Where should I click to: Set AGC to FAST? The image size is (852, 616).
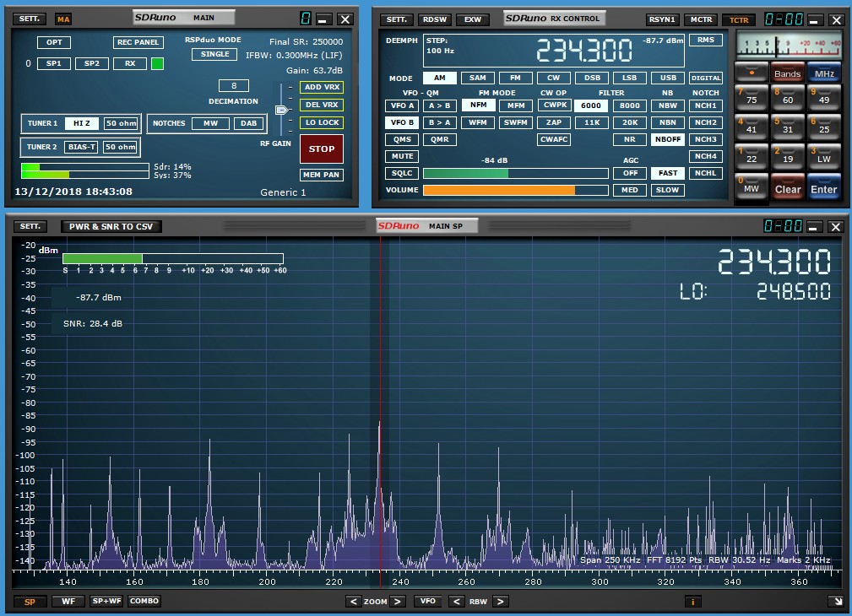pos(668,173)
